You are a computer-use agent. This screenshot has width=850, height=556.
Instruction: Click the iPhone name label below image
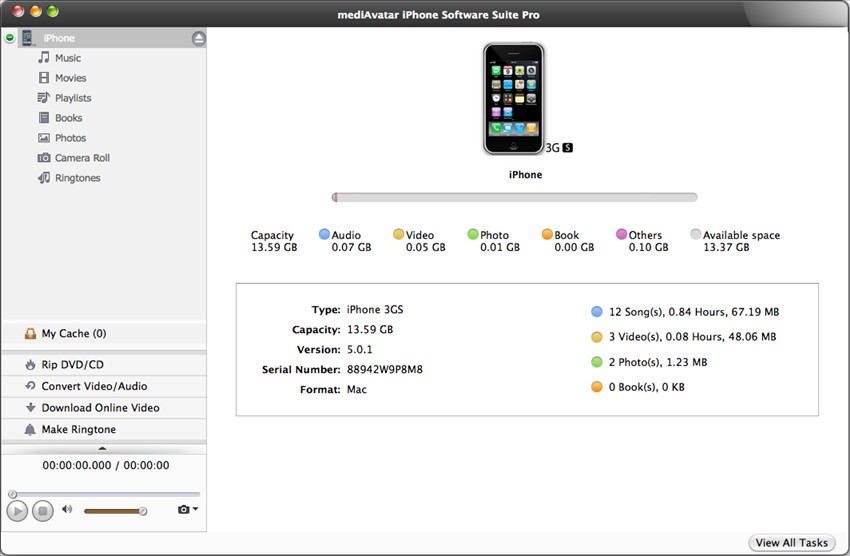tap(525, 174)
